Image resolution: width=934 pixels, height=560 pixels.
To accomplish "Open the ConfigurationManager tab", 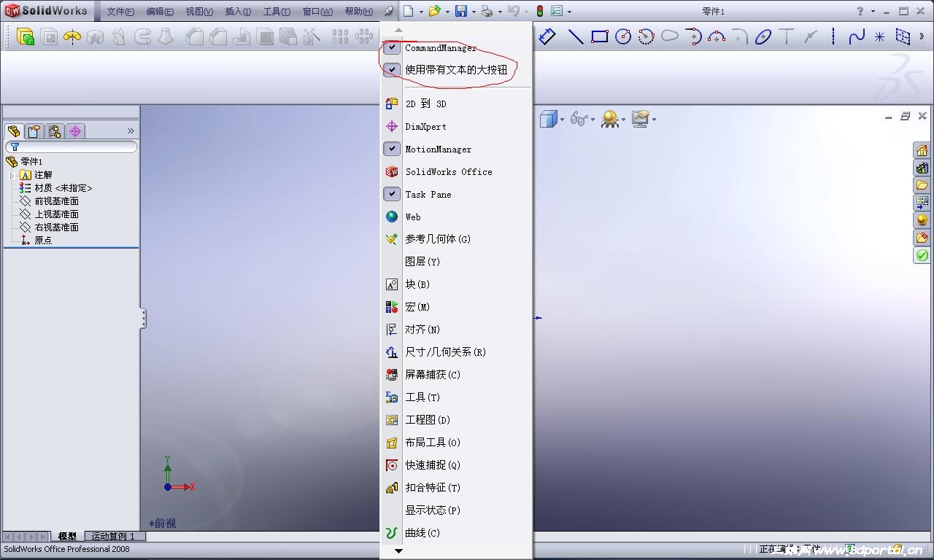I will (x=54, y=131).
